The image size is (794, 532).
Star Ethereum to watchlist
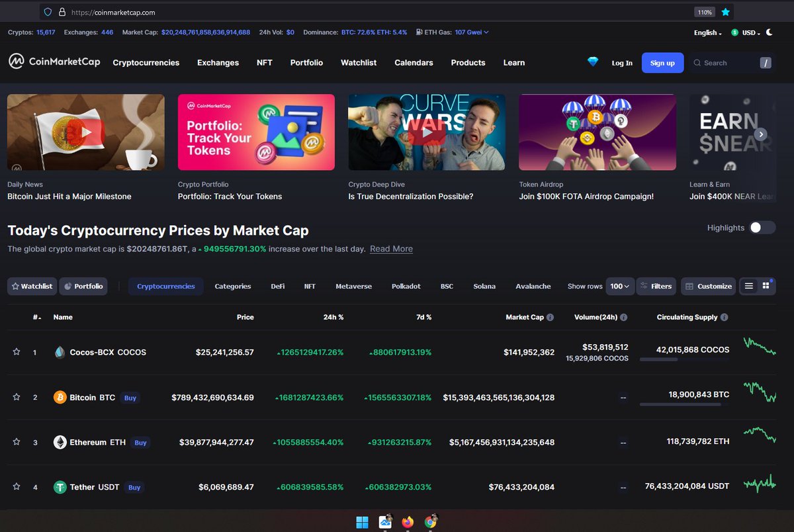17,442
